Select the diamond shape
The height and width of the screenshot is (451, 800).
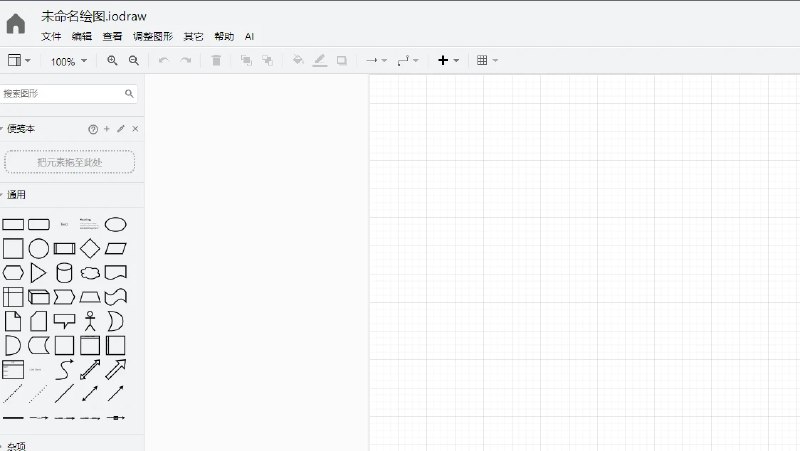pyautogui.click(x=90, y=249)
